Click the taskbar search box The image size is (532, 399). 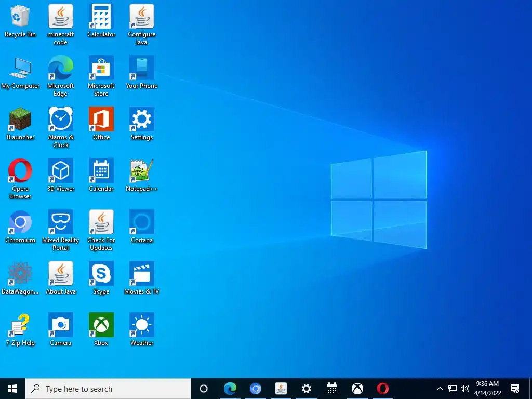[x=108, y=389]
